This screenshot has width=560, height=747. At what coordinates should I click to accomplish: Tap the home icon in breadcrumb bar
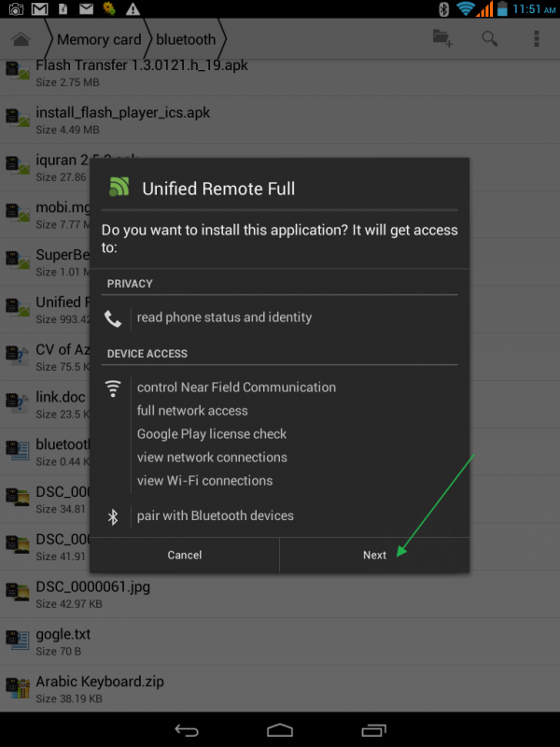pos(21,40)
